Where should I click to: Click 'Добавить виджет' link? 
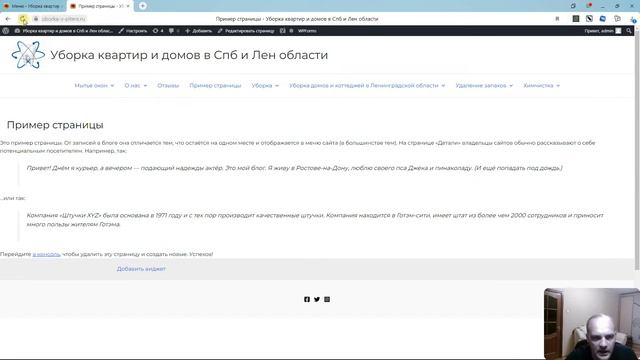point(141,269)
